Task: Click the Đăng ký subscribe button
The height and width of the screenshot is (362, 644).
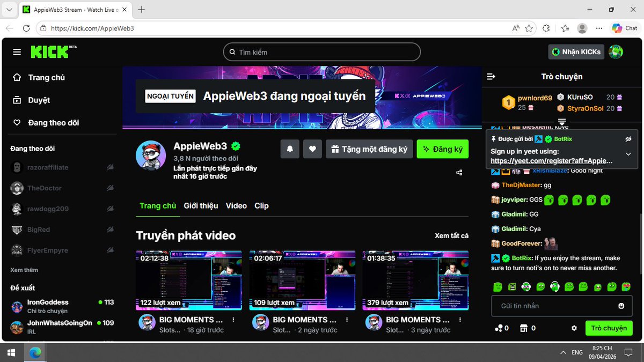Action: (x=443, y=149)
